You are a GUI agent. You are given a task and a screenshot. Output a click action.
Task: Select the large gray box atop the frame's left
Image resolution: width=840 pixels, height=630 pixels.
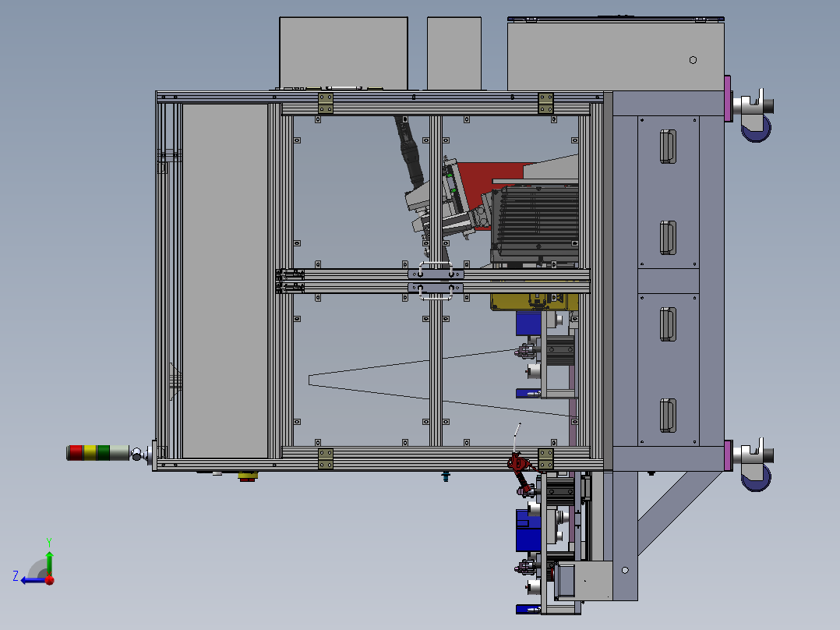pyautogui.click(x=344, y=53)
